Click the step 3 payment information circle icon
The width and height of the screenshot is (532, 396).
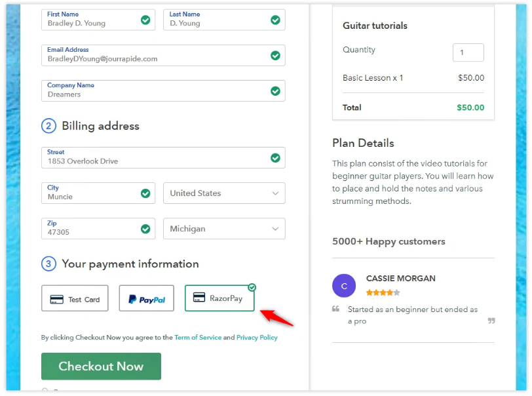[48, 264]
